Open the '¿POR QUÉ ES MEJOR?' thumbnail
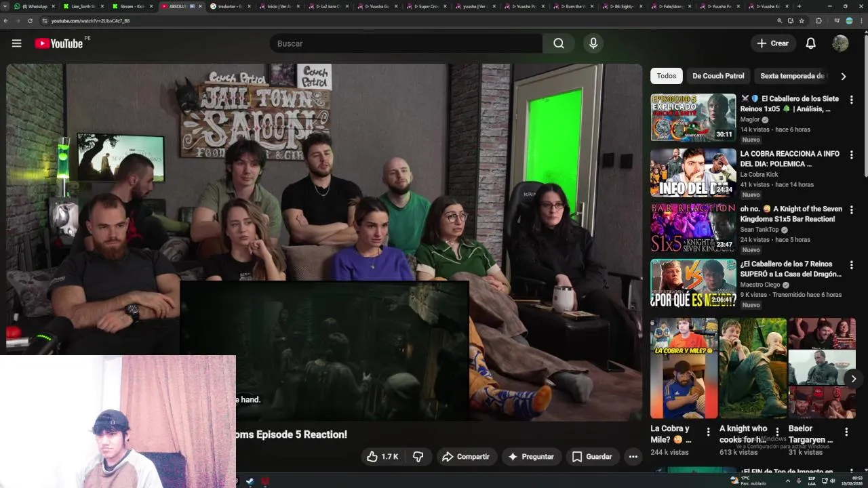 (693, 283)
